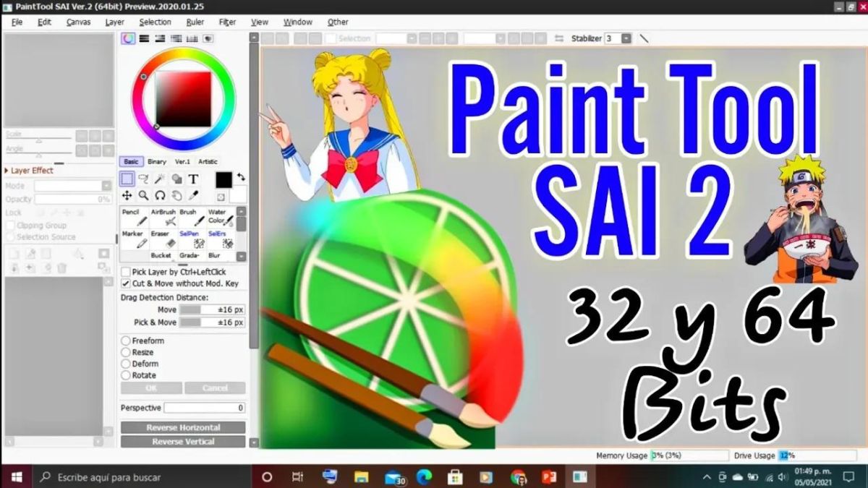Show the color mixer panel
The width and height of the screenshot is (868, 488).
click(176, 38)
